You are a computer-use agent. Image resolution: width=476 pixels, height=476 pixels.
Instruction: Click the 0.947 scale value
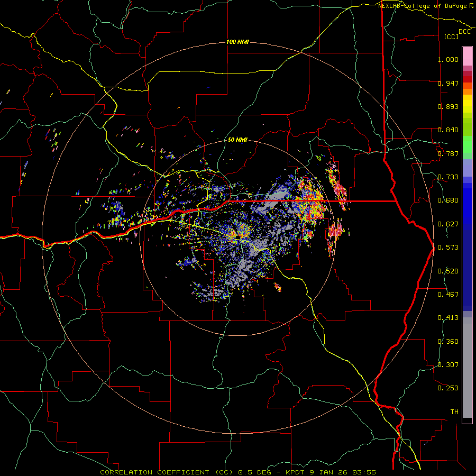(448, 83)
